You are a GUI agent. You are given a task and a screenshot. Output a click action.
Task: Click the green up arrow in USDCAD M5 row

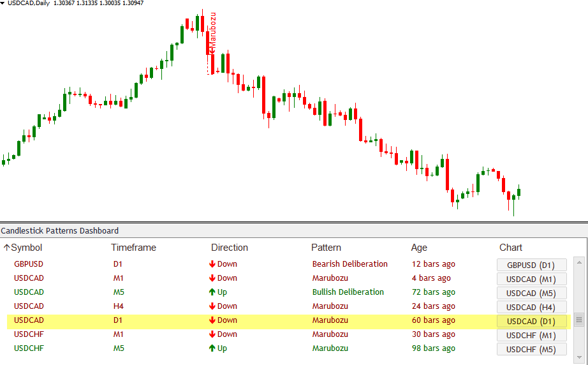(x=212, y=292)
